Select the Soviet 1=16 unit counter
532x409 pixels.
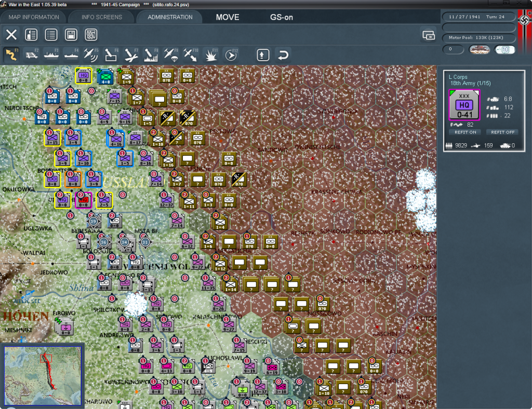coord(168,159)
